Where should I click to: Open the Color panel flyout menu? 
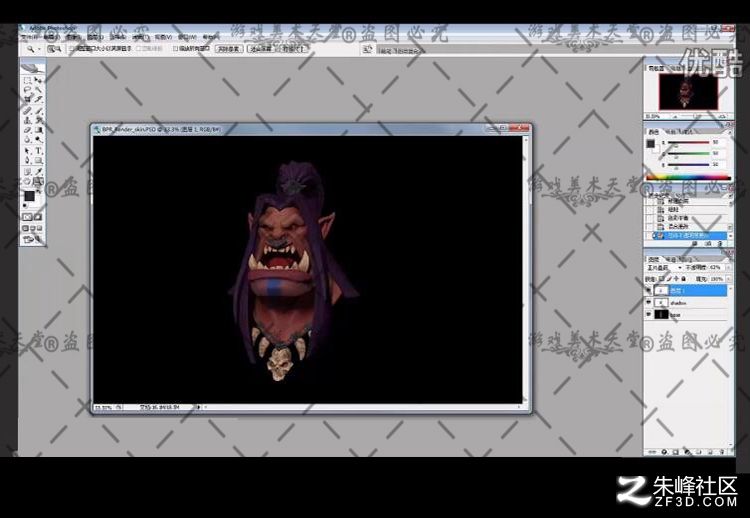click(730, 132)
